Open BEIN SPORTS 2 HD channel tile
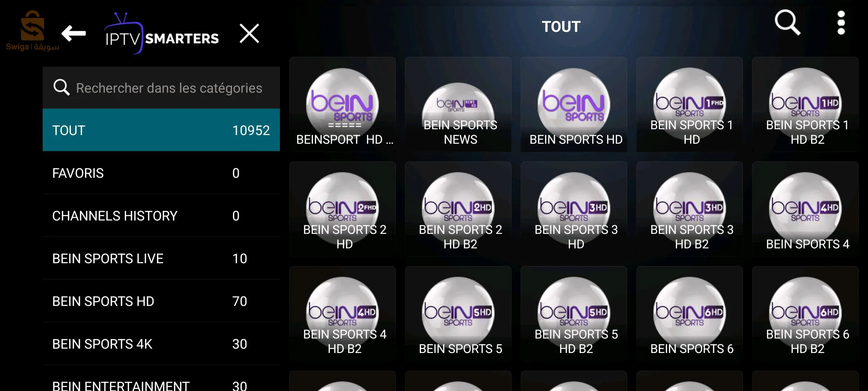This screenshot has width=868, height=391. (342, 209)
